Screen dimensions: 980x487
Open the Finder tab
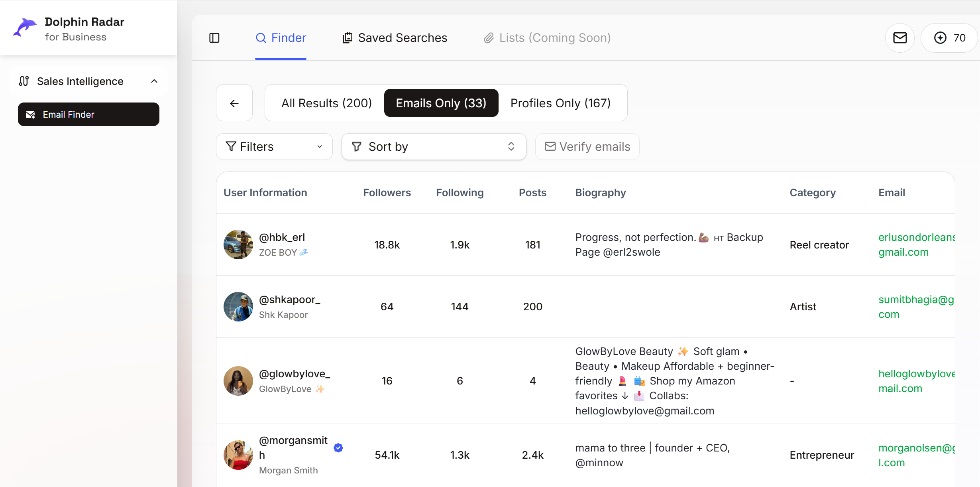click(281, 38)
